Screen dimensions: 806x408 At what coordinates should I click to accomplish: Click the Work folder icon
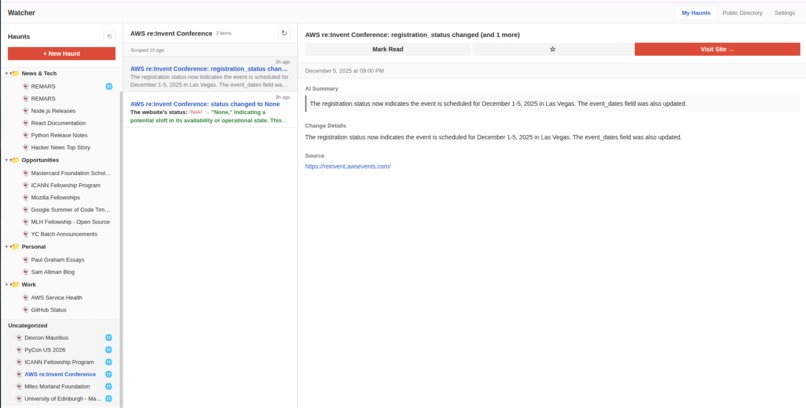tap(16, 284)
